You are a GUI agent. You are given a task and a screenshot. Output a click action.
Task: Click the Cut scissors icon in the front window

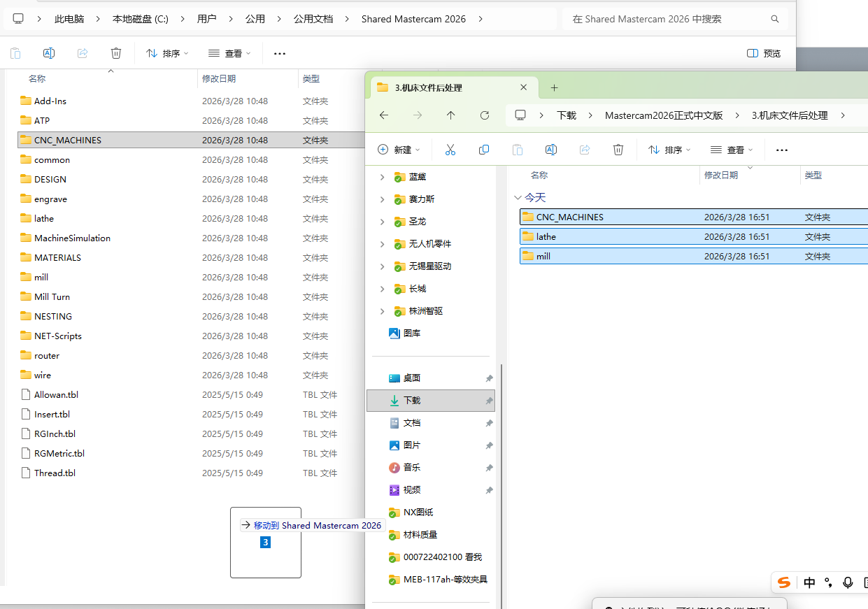450,149
